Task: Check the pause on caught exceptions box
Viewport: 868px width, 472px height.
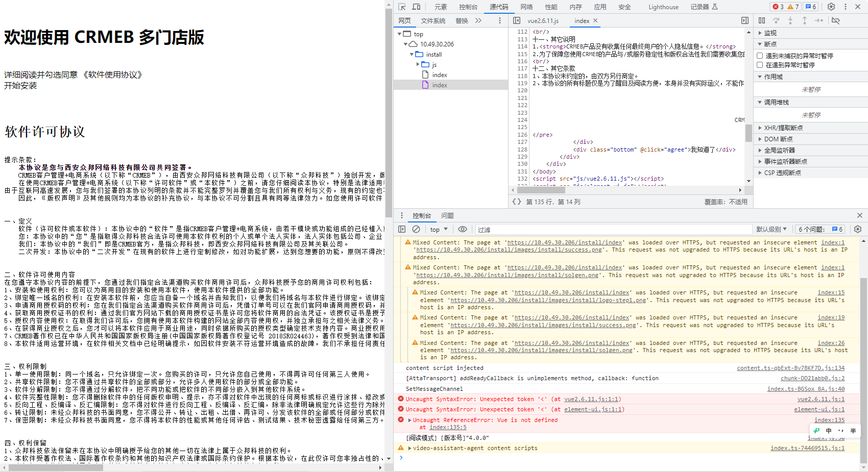Action: click(760, 65)
